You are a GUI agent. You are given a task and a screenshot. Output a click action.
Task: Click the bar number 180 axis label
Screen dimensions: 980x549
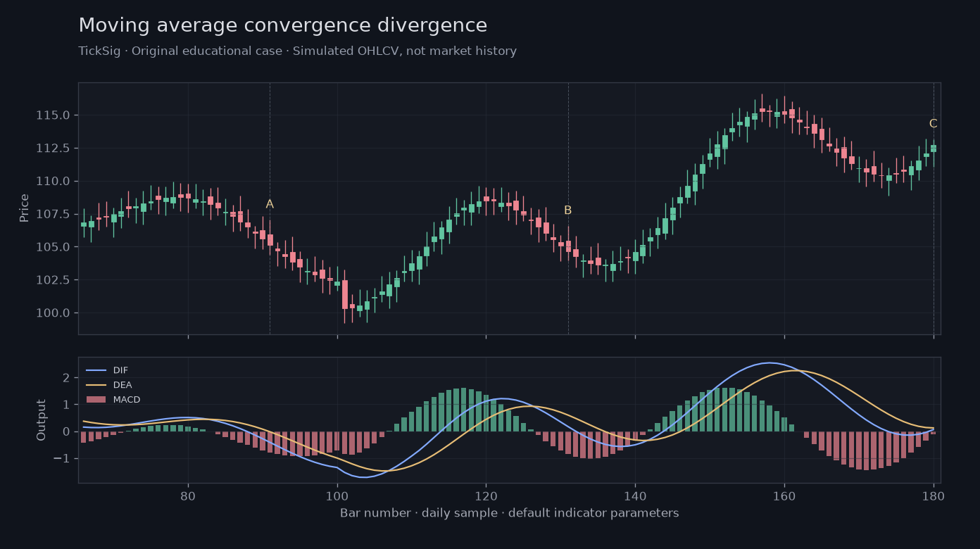pos(934,495)
